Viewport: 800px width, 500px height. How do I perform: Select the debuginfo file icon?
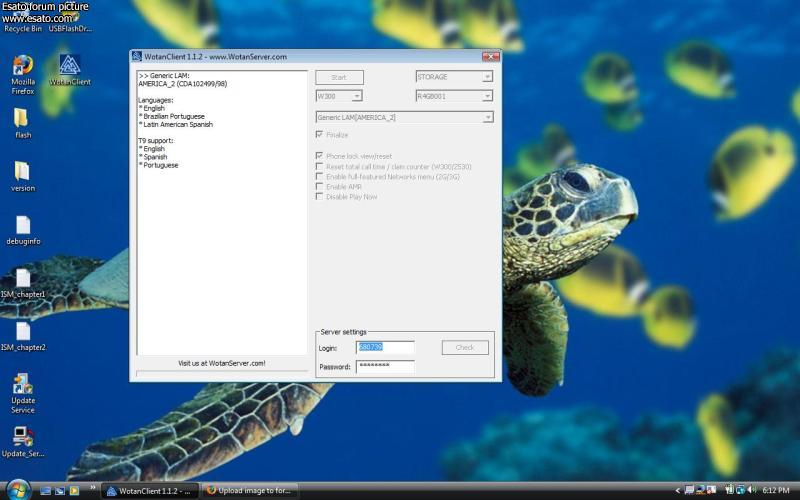tap(23, 230)
